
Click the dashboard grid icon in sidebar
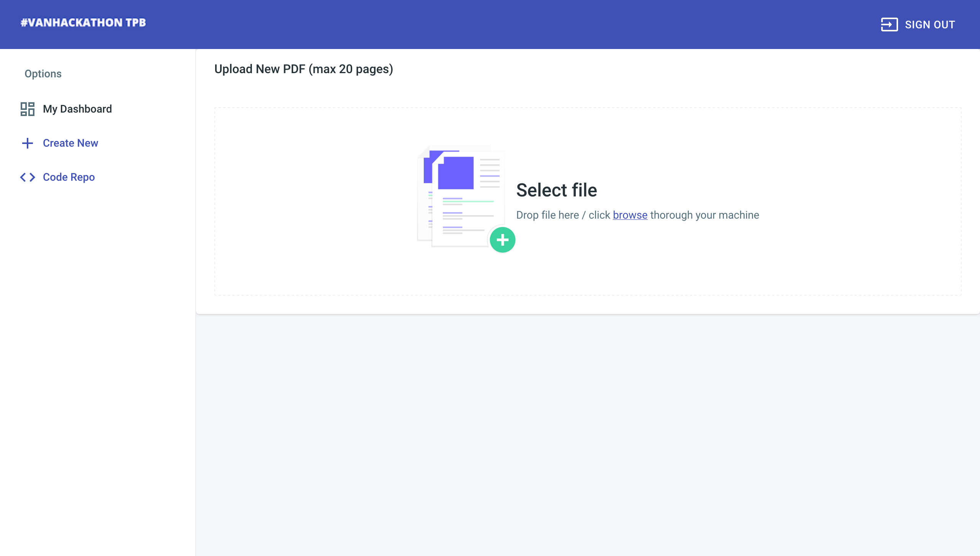pyautogui.click(x=27, y=109)
